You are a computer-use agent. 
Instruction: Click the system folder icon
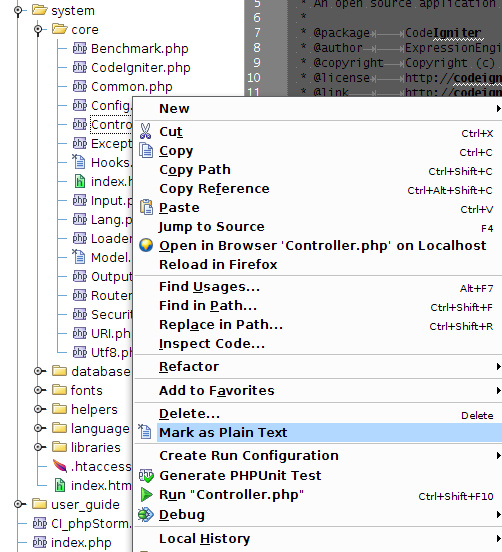(x=39, y=10)
